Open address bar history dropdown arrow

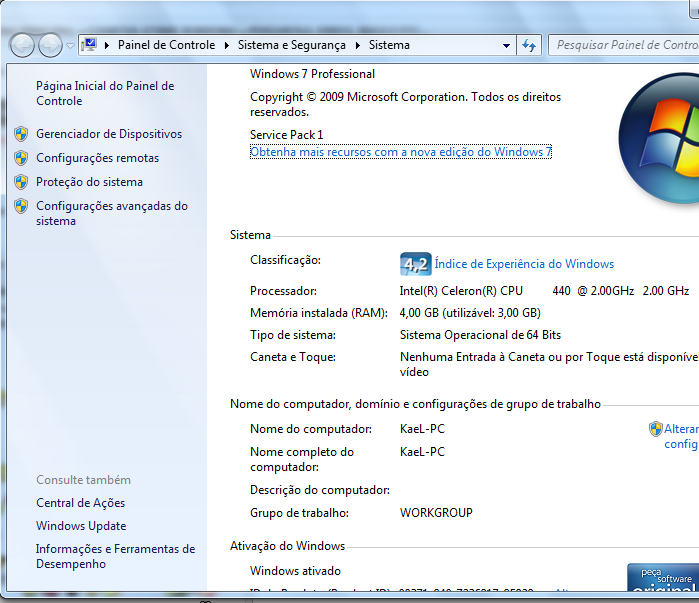point(506,45)
